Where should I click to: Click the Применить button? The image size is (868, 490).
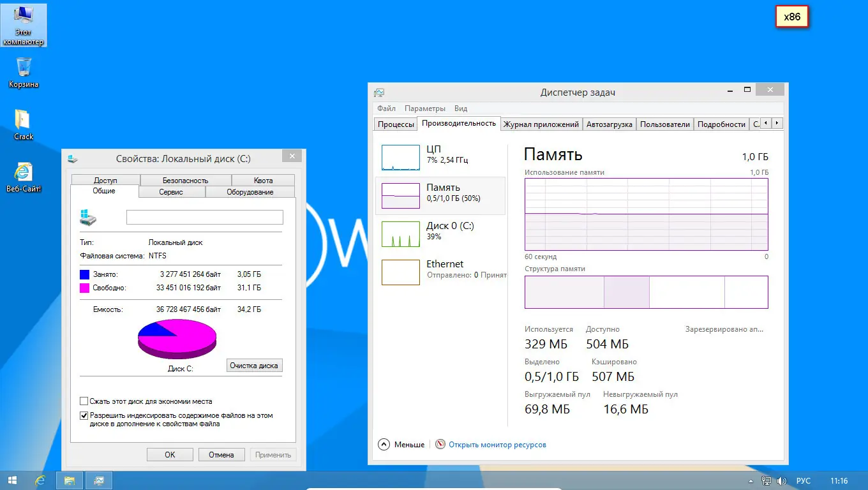coord(273,455)
